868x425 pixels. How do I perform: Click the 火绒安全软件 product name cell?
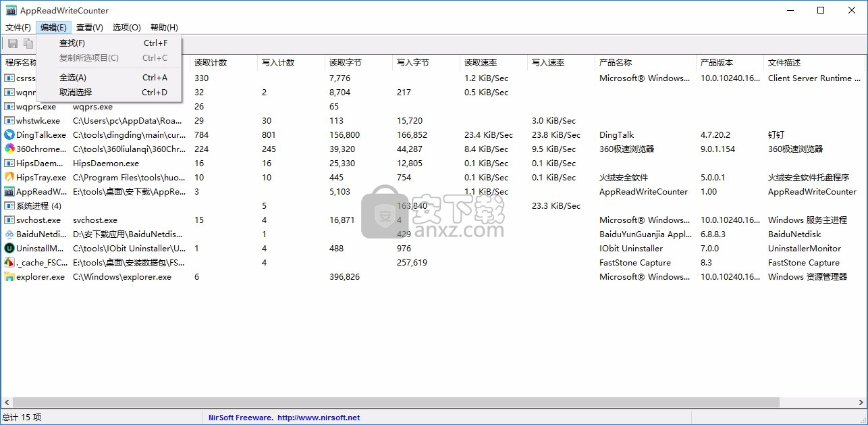click(624, 178)
